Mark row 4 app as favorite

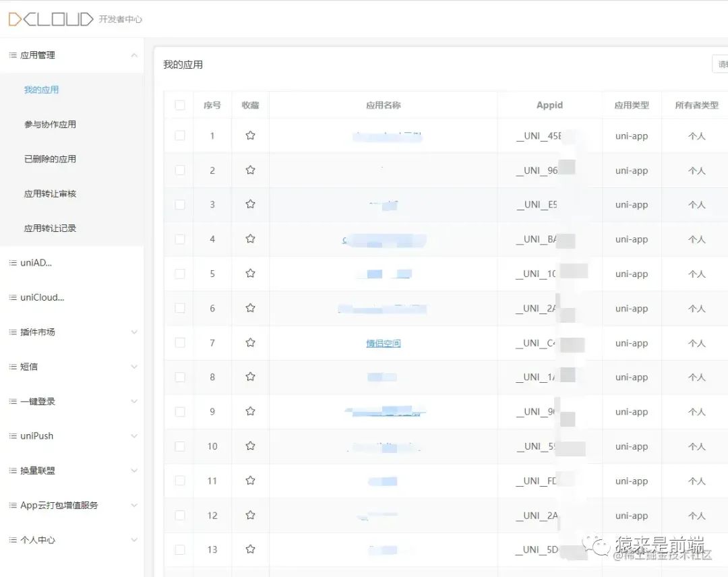(x=250, y=239)
